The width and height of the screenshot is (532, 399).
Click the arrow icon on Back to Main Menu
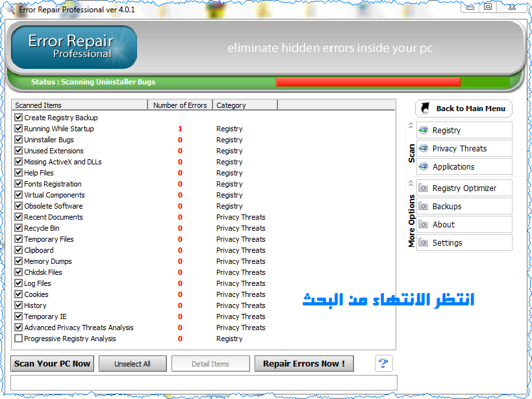(425, 109)
